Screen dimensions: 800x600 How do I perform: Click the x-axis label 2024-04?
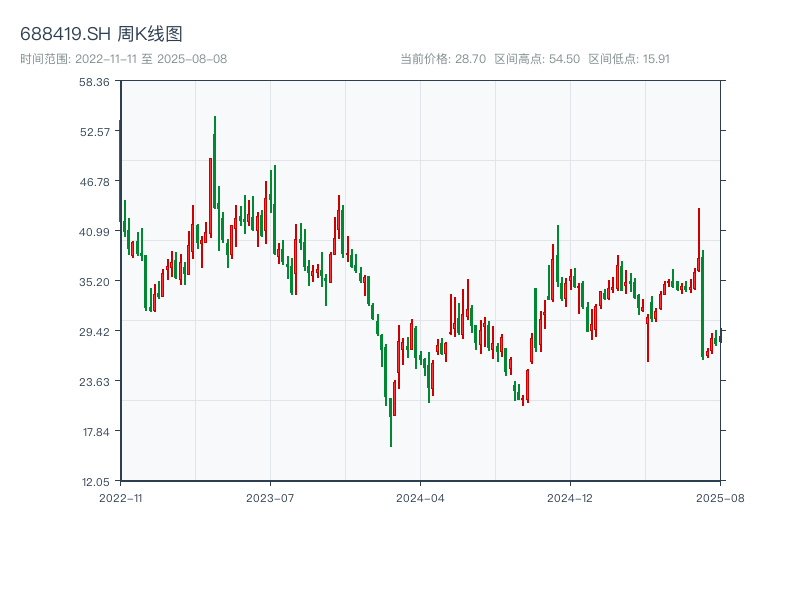420,498
